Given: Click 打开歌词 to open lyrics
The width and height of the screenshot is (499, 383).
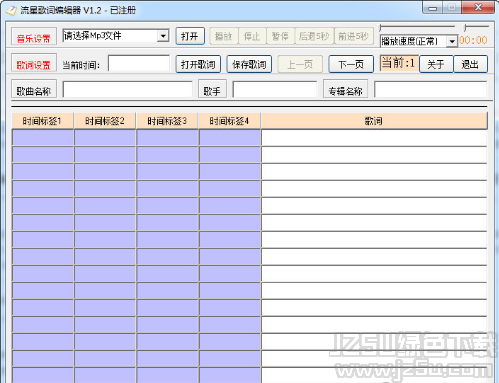Looking at the screenshot, I should [198, 64].
